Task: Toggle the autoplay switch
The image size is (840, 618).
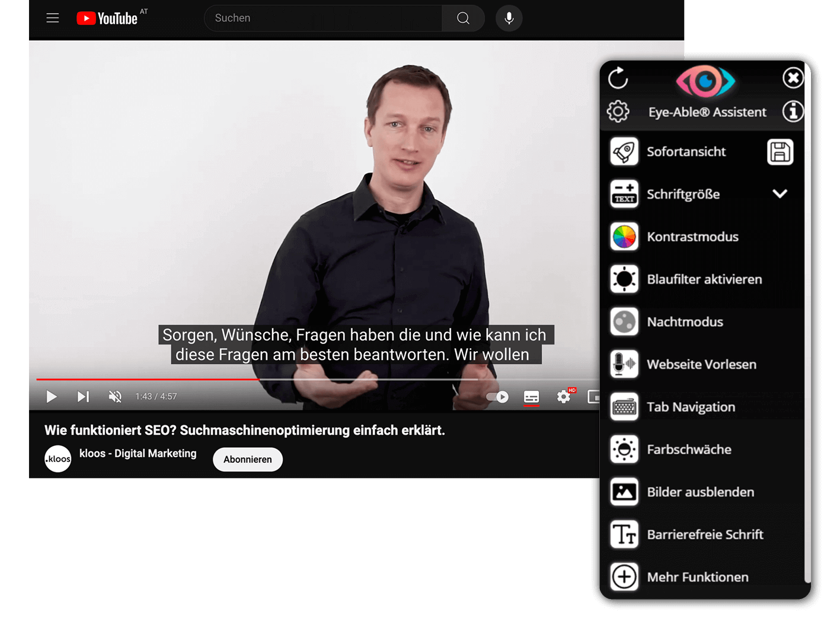Action: [x=497, y=397]
